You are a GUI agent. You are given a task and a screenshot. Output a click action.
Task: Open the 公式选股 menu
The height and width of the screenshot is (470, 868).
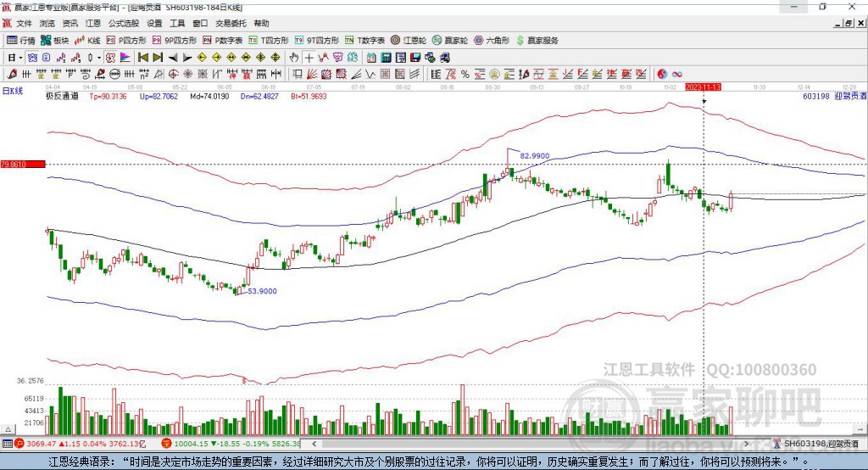click(124, 23)
